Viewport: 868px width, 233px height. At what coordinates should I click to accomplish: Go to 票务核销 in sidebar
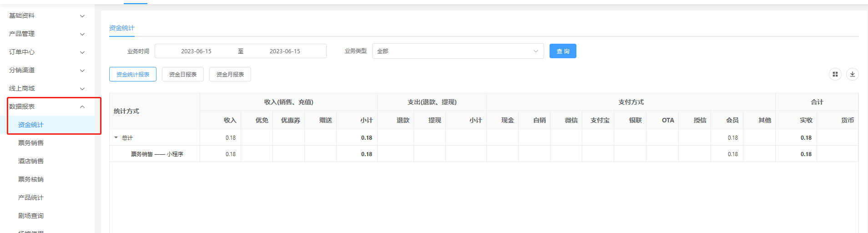click(31, 179)
